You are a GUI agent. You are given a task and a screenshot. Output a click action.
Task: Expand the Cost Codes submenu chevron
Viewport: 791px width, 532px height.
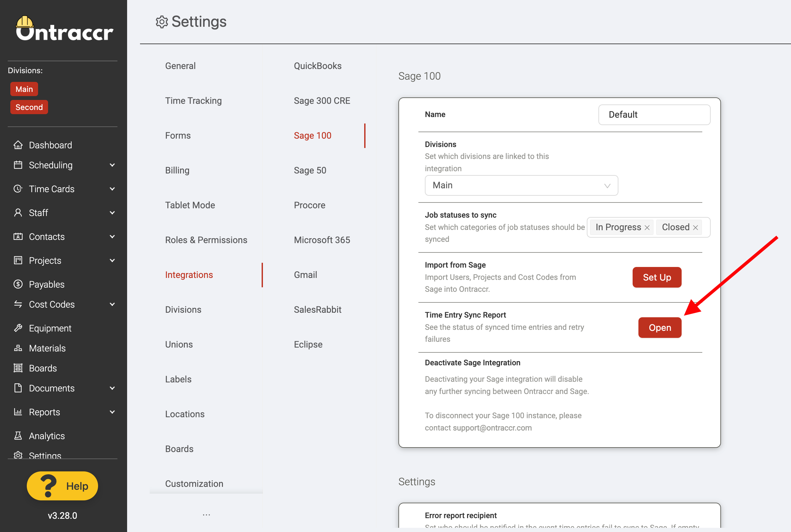tap(112, 304)
